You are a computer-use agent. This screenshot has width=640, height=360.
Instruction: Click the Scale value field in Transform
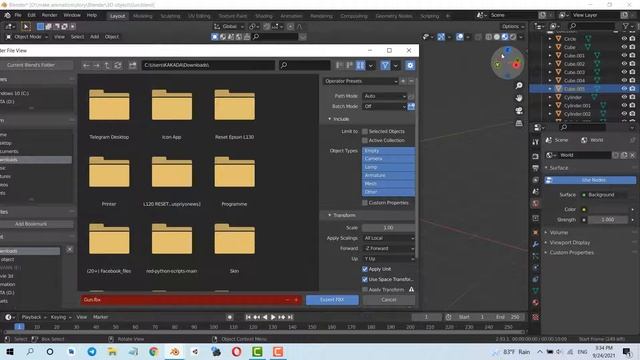click(x=388, y=228)
